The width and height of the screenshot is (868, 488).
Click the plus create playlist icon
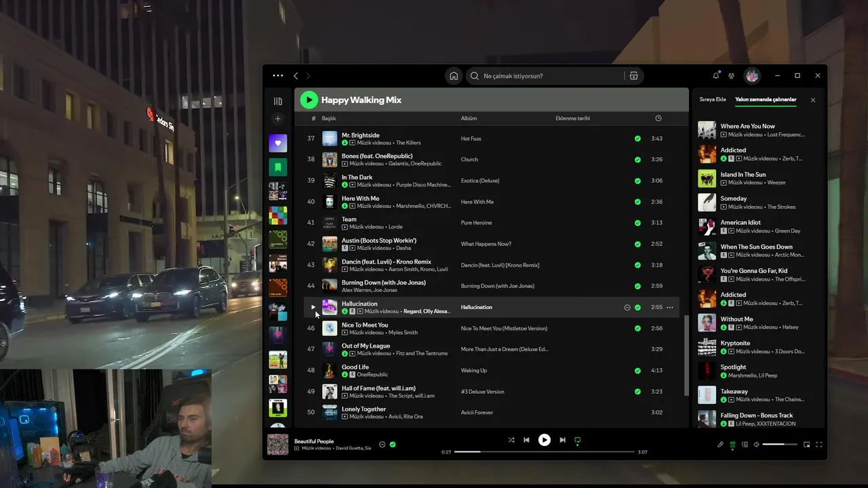coord(278,119)
